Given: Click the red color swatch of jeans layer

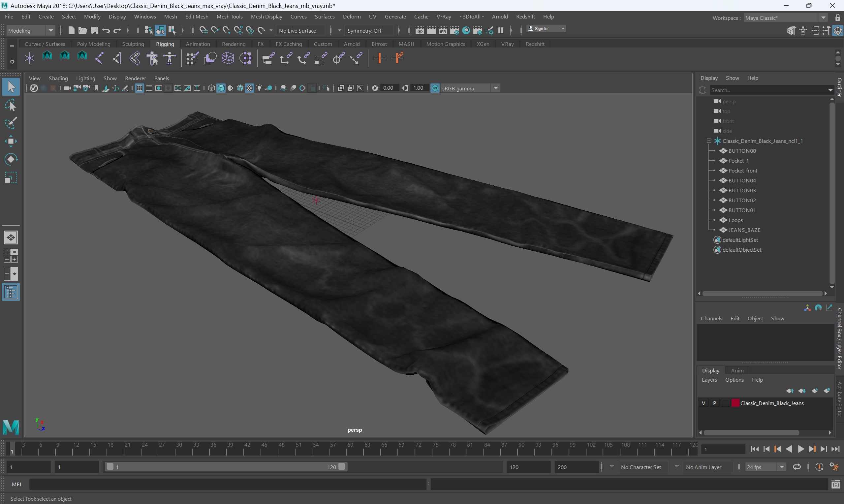Looking at the screenshot, I should (735, 403).
